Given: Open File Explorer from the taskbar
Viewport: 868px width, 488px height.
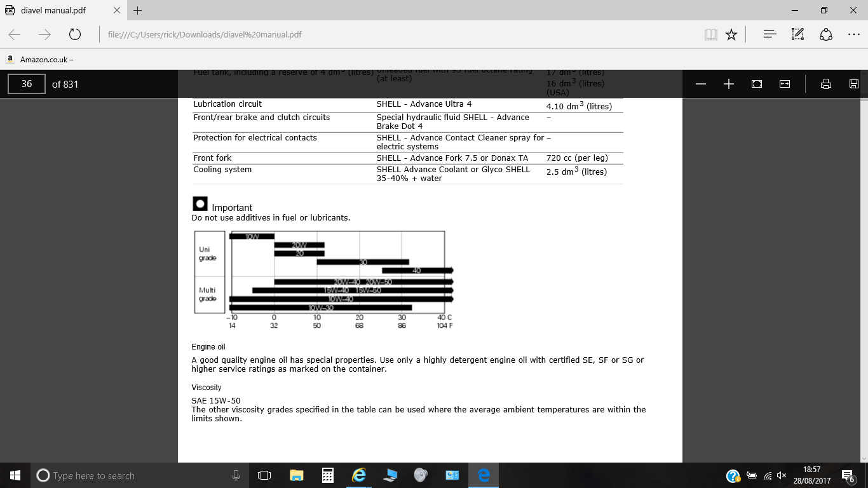Looking at the screenshot, I should [x=296, y=475].
